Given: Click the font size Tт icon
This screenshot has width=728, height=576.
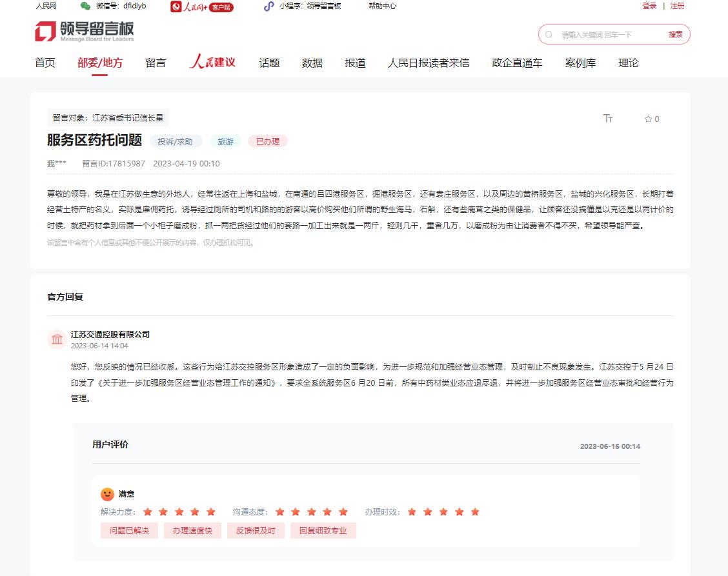Looking at the screenshot, I should 608,119.
